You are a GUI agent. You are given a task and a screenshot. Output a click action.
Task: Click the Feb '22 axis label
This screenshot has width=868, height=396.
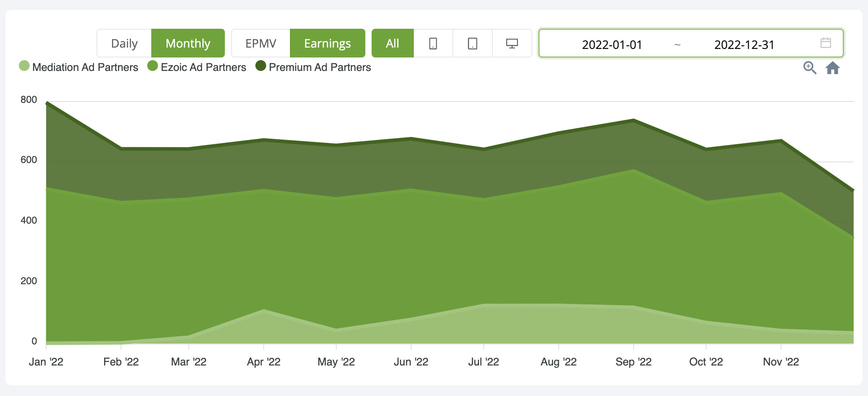click(121, 362)
